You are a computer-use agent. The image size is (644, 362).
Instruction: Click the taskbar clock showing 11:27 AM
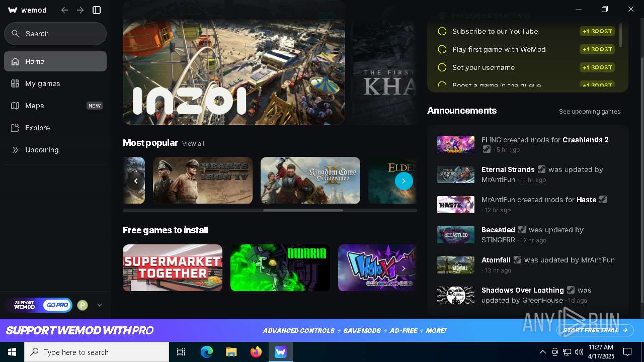click(x=601, y=352)
